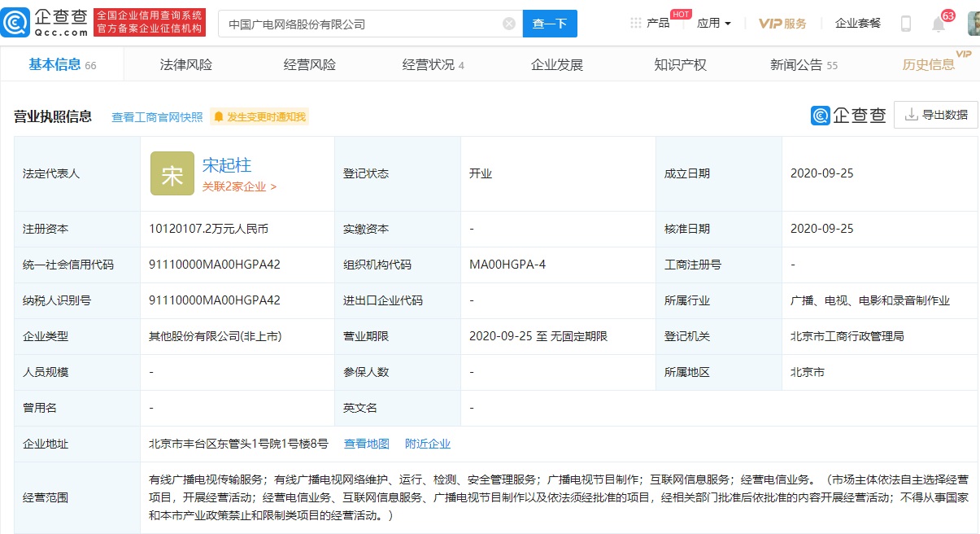Screen dimensions: 980x534
Task: Click the 宋 legal representative avatar
Action: [x=172, y=173]
